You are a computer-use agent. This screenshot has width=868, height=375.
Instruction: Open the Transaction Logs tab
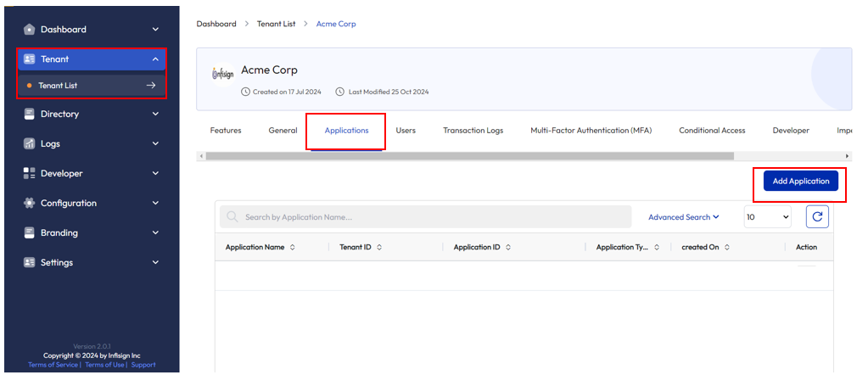coord(473,131)
